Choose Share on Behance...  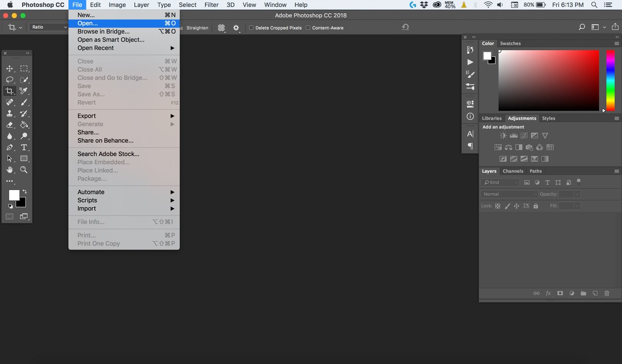[x=124, y=140]
